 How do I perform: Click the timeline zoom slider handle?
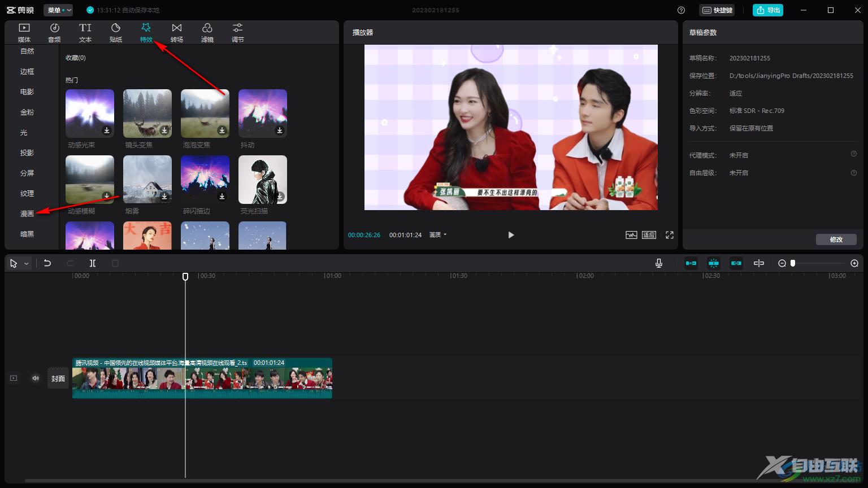point(793,263)
